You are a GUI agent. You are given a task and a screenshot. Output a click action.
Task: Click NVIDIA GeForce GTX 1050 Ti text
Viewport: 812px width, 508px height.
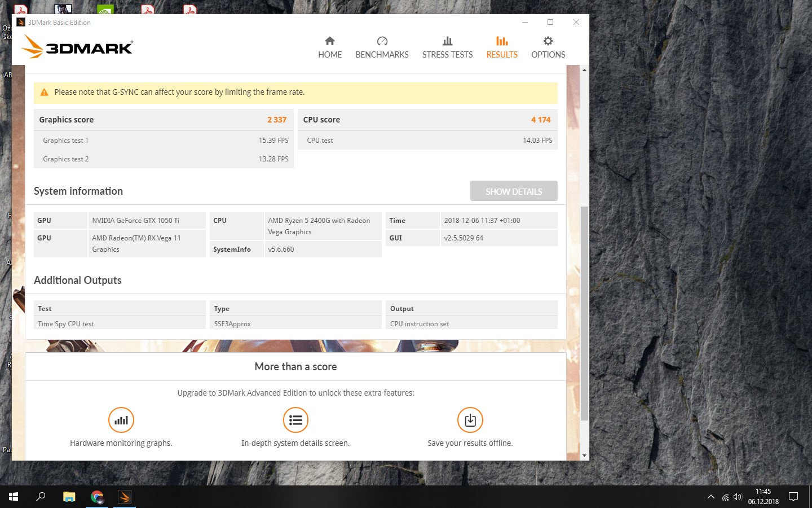click(x=135, y=221)
